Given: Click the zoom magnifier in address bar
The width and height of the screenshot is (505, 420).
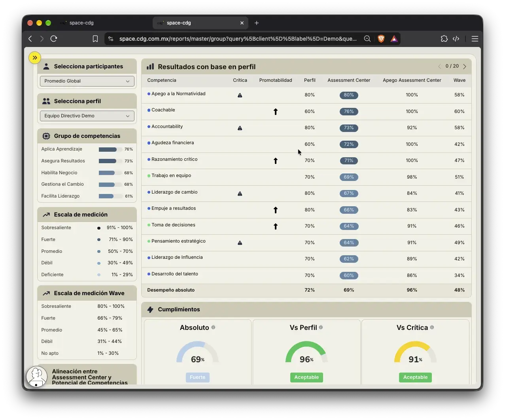Looking at the screenshot, I should (367, 39).
